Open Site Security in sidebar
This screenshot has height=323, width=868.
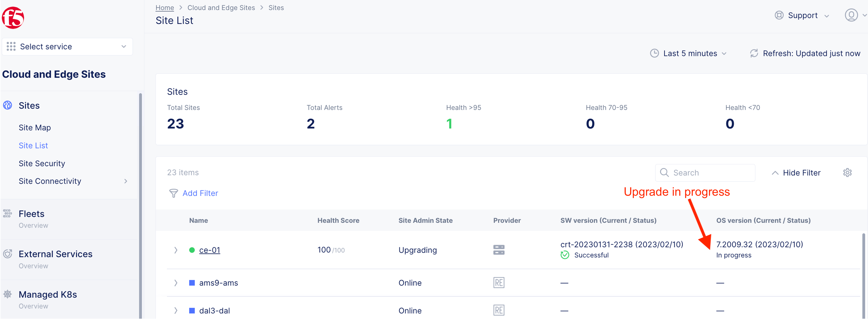[x=42, y=163]
